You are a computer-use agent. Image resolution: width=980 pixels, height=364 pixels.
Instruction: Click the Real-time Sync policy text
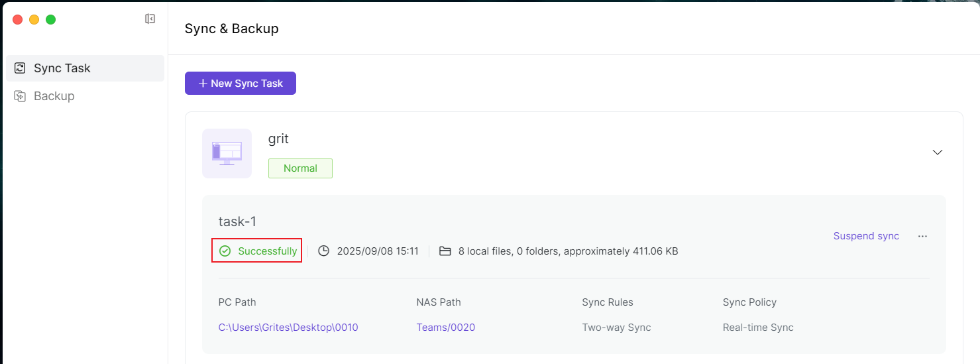tap(758, 328)
